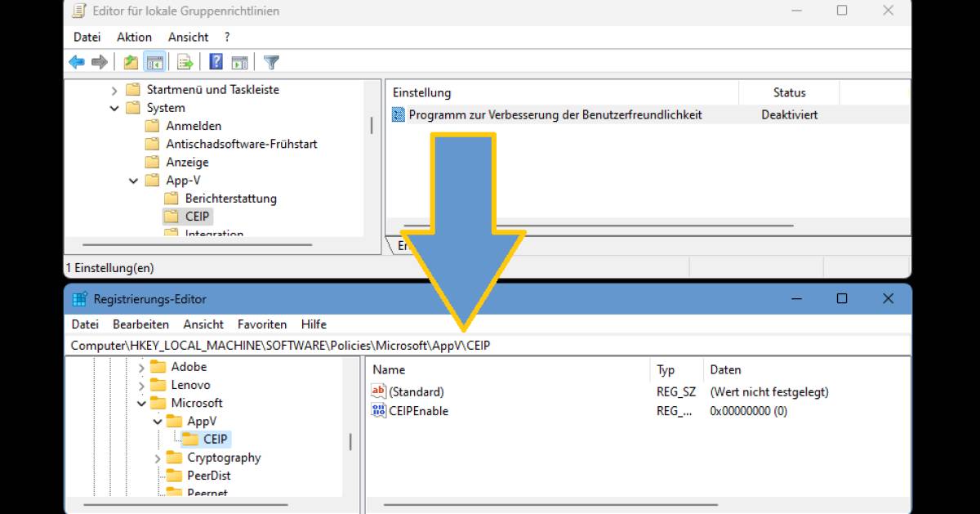Screen dimensions: 980x514
Task: Select the Anzeige folder in policy tree
Action: [187, 162]
